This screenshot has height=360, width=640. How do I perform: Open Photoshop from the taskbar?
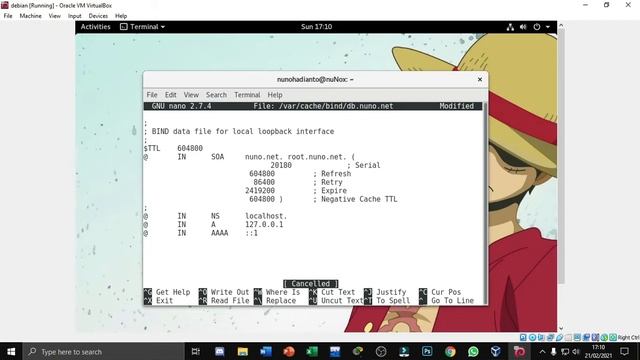click(427, 351)
